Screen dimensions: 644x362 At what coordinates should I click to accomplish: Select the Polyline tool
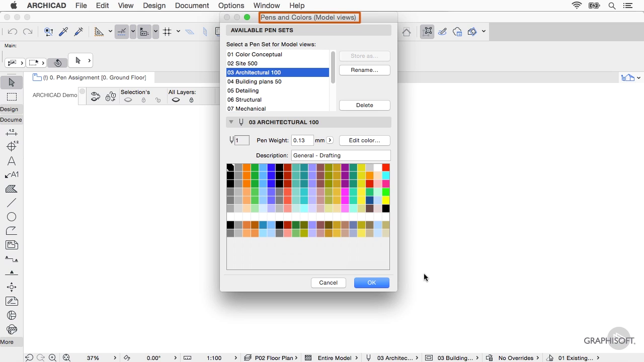[12, 231]
